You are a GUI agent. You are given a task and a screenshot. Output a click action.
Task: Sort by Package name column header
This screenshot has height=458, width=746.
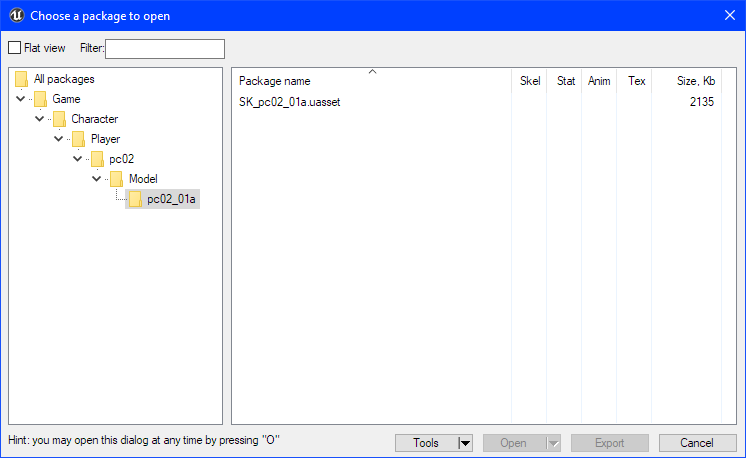(x=372, y=81)
